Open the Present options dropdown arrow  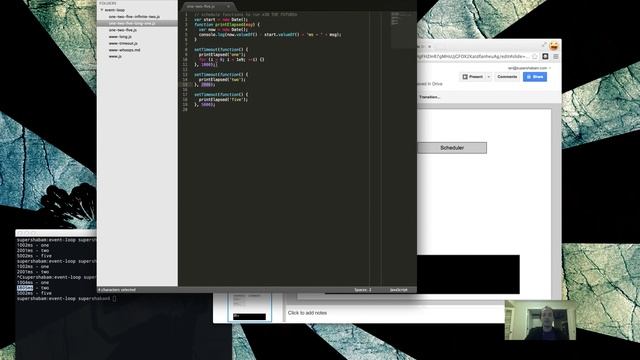[x=489, y=77]
